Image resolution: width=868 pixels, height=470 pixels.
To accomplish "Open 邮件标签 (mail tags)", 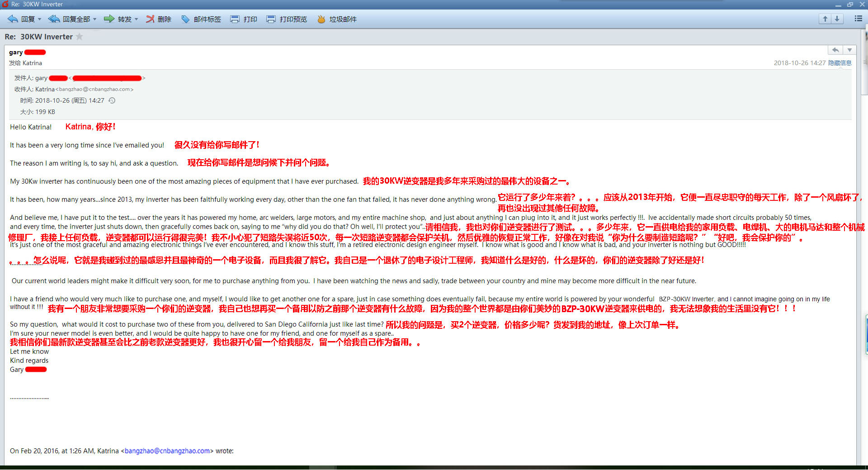I will [x=201, y=19].
